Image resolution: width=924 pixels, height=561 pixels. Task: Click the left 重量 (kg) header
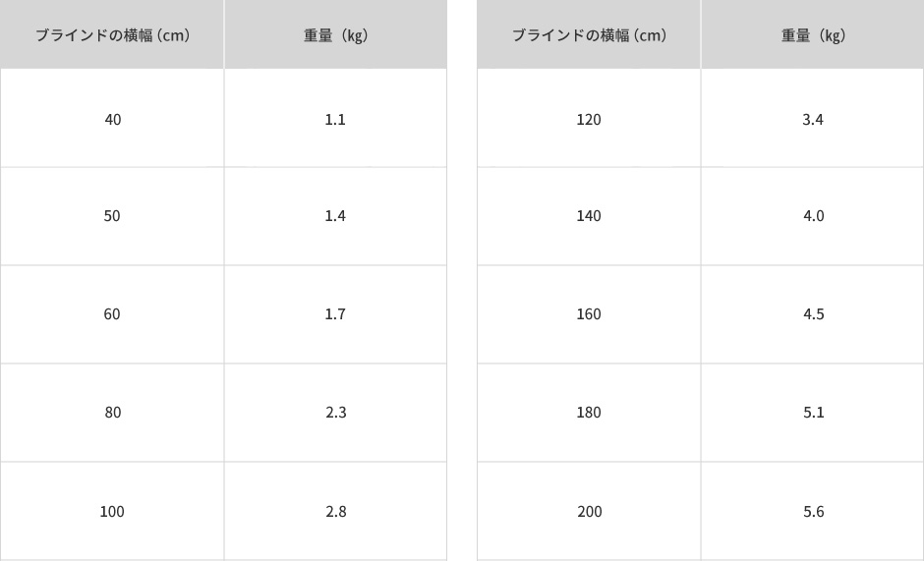(335, 34)
